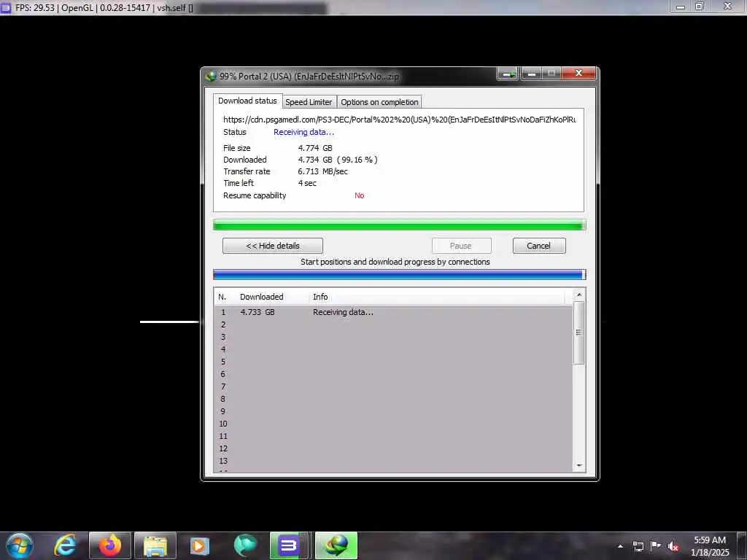Viewport: 747px width, 560px height.
Task: Click the red Resume capability 'No'
Action: pyautogui.click(x=359, y=195)
